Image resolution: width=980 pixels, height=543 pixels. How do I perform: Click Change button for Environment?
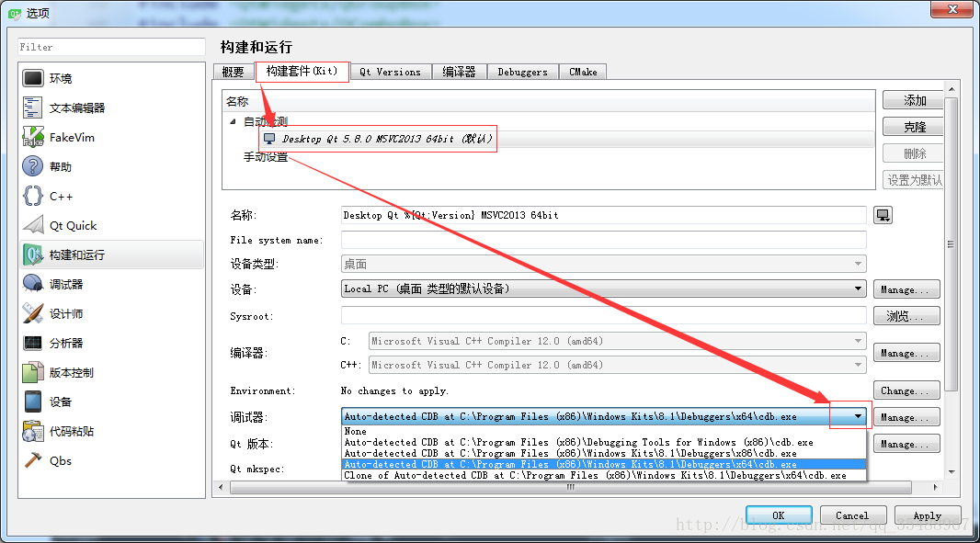tap(906, 390)
